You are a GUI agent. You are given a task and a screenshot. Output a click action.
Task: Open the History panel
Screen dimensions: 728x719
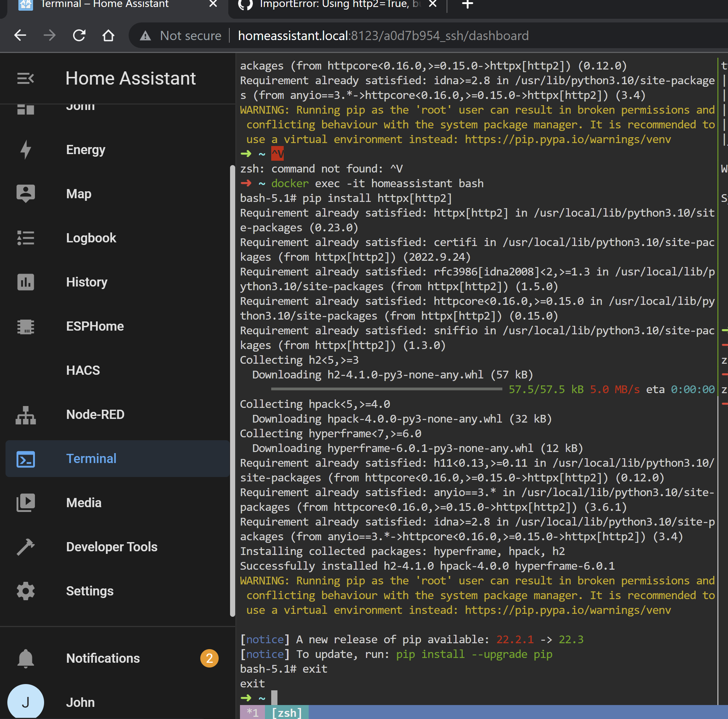[87, 282]
